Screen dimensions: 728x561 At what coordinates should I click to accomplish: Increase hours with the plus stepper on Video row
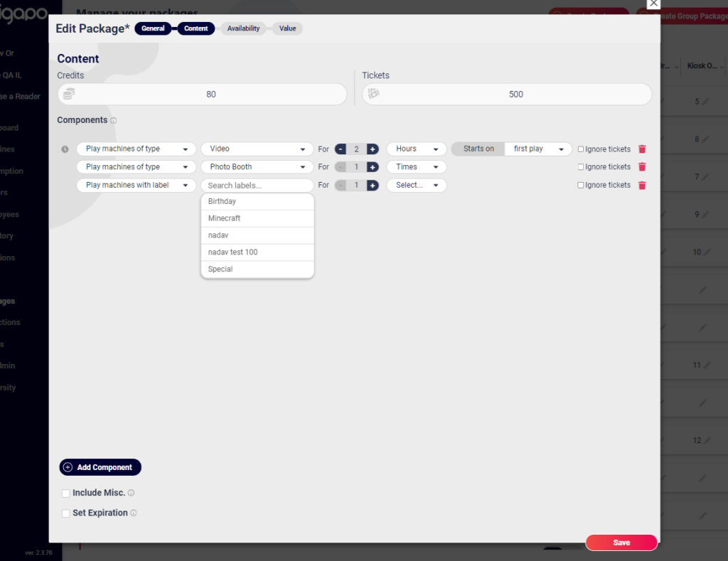[x=372, y=149]
